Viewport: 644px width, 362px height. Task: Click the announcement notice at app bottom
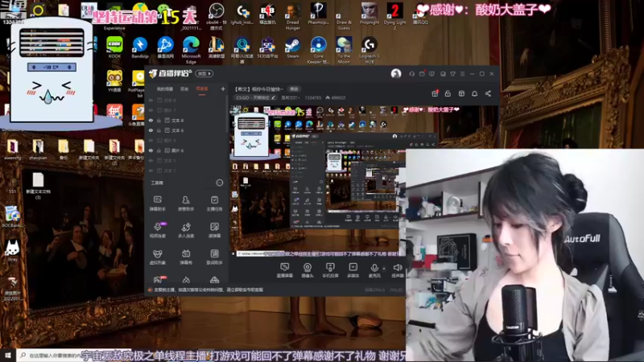(x=208, y=290)
